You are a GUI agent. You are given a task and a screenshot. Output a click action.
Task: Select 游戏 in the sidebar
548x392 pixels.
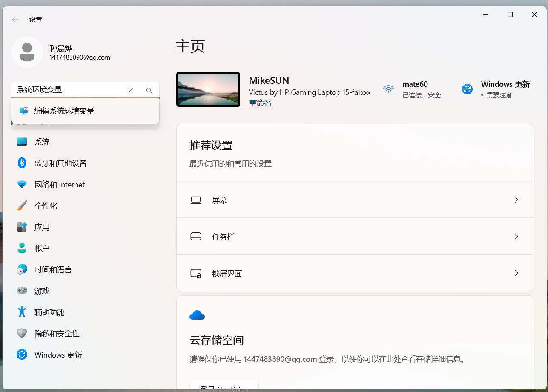[85, 291]
